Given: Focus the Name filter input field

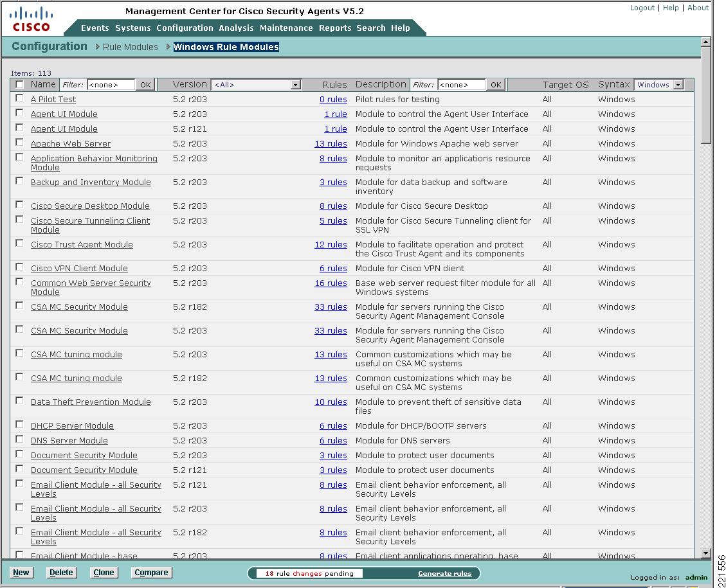Looking at the screenshot, I should click(111, 85).
